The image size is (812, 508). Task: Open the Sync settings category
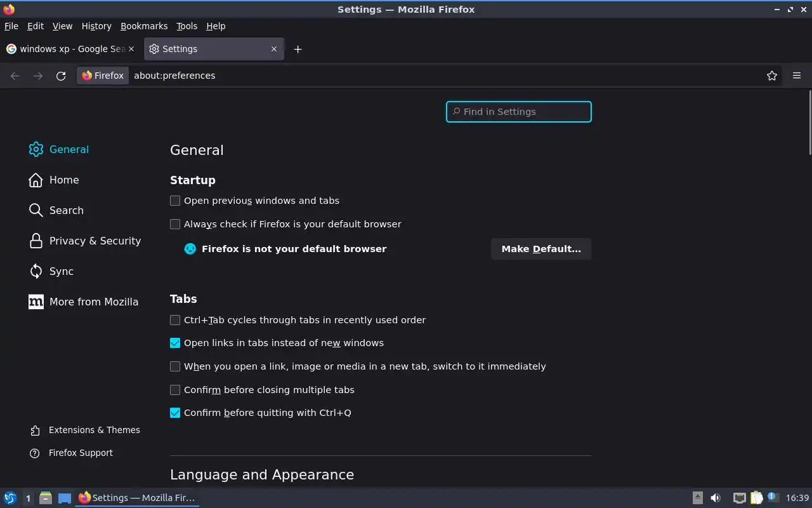(51, 271)
